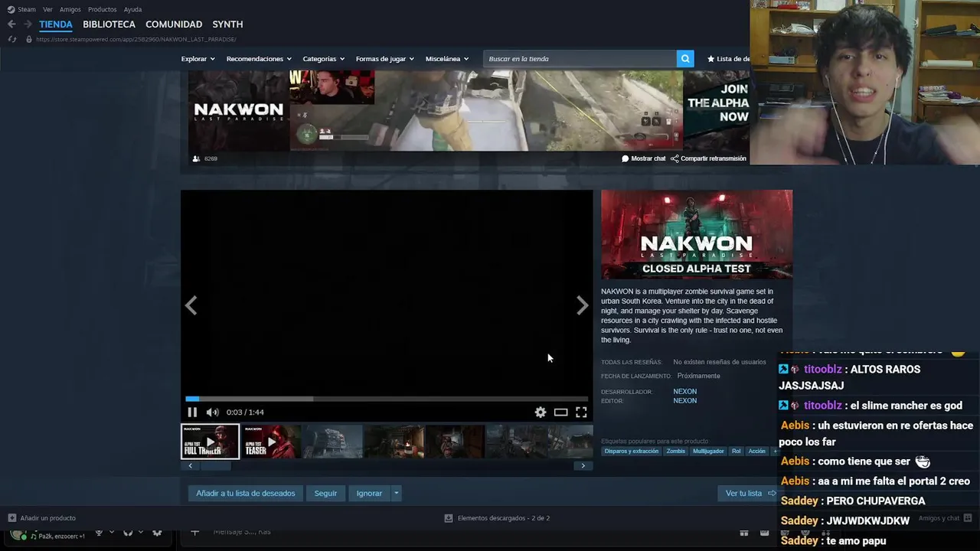This screenshot has height=551, width=980.
Task: Open the Ver menu
Action: (47, 9)
